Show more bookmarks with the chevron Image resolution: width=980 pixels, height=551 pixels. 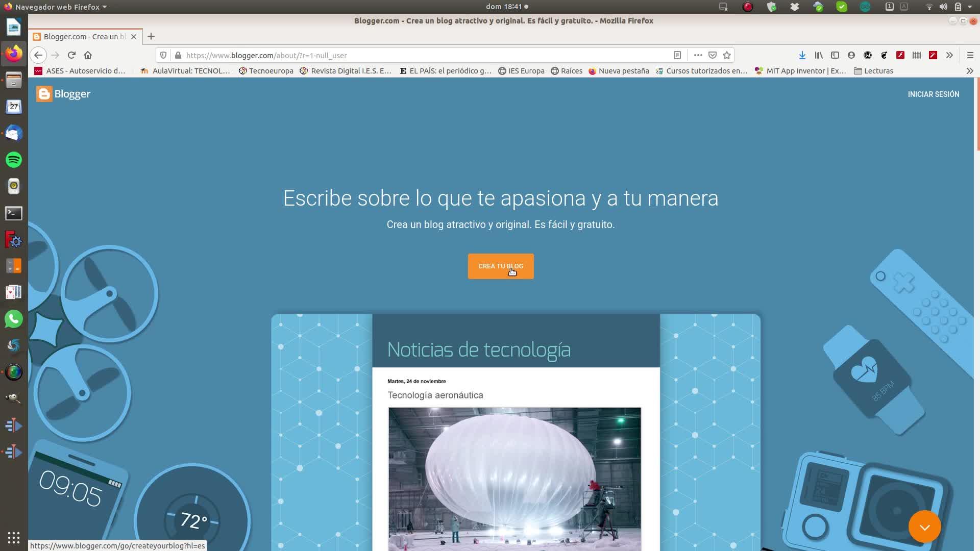point(969,71)
